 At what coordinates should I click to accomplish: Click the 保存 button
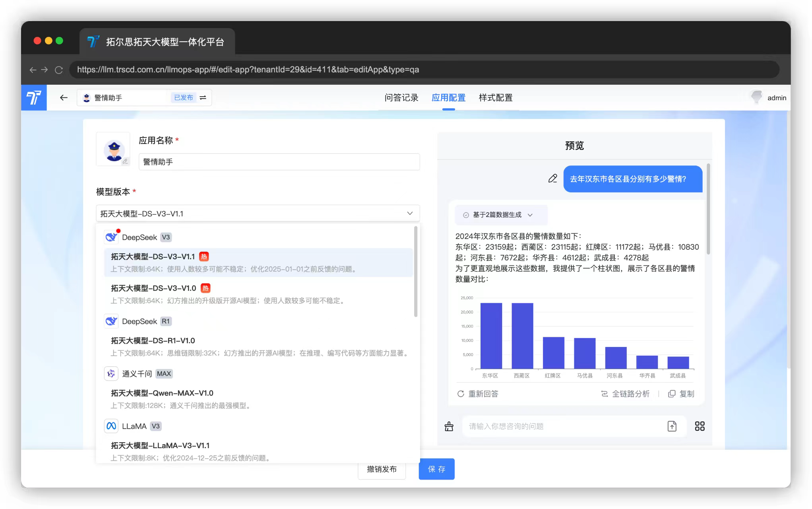(x=436, y=469)
